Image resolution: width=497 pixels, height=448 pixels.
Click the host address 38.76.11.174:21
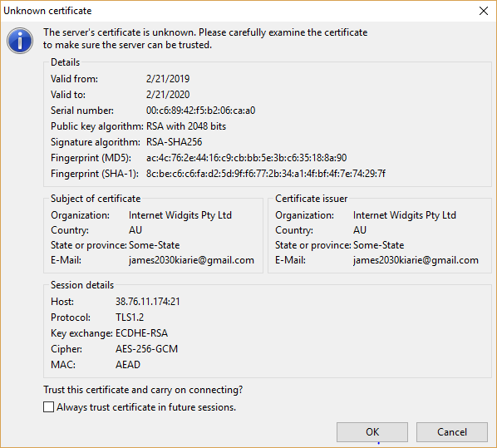click(147, 301)
